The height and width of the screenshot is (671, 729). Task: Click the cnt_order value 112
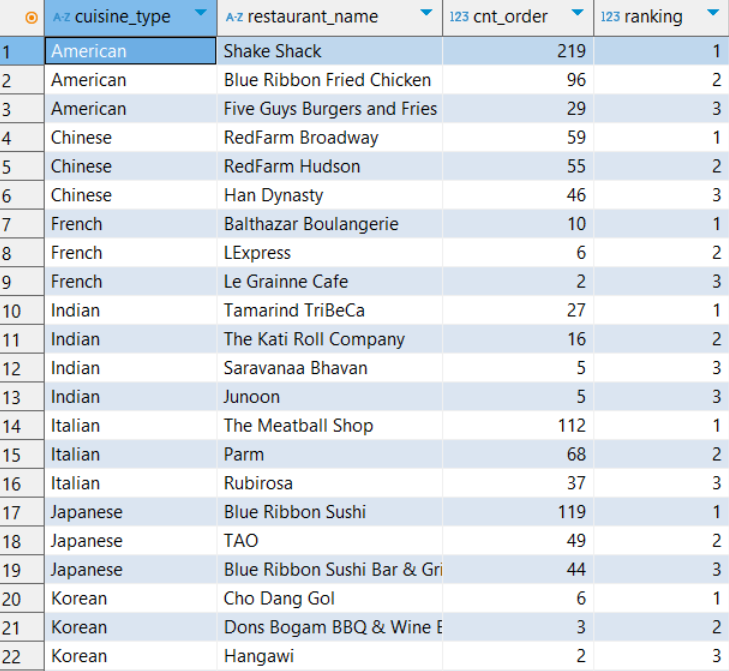pyautogui.click(x=518, y=426)
